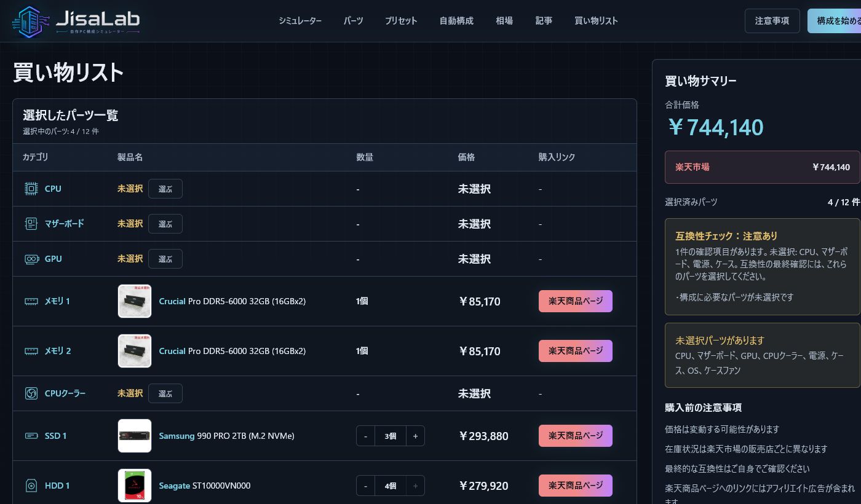The width and height of the screenshot is (861, 504).
Task: Click the 選択したパーツ一覧 heading
Action: pos(70,115)
